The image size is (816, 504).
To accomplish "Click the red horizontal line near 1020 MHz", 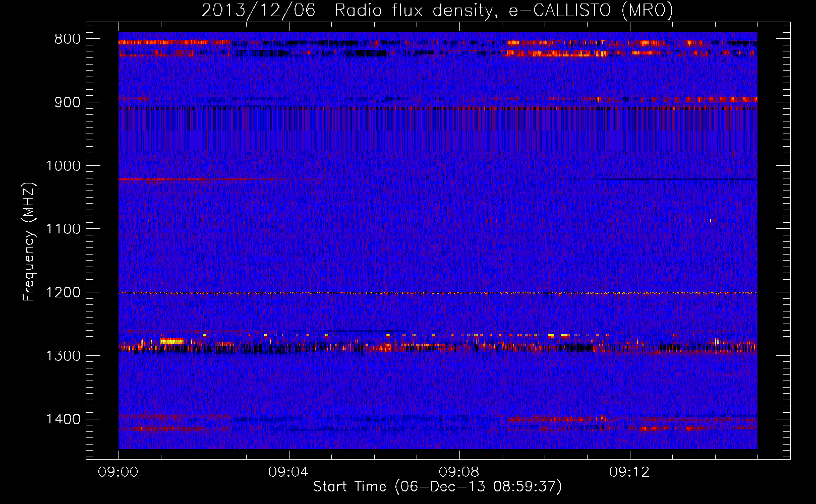I will (202, 179).
